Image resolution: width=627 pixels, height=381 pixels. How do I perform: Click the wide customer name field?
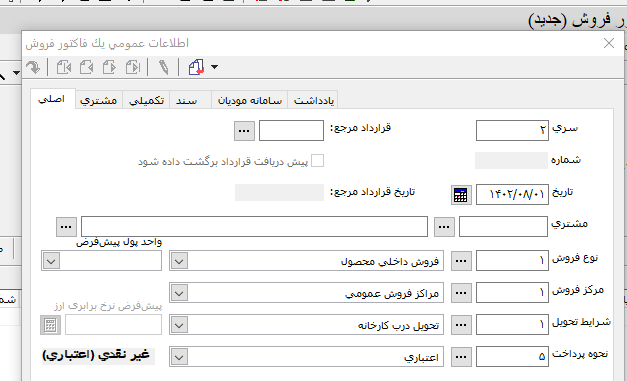pyautogui.click(x=254, y=227)
